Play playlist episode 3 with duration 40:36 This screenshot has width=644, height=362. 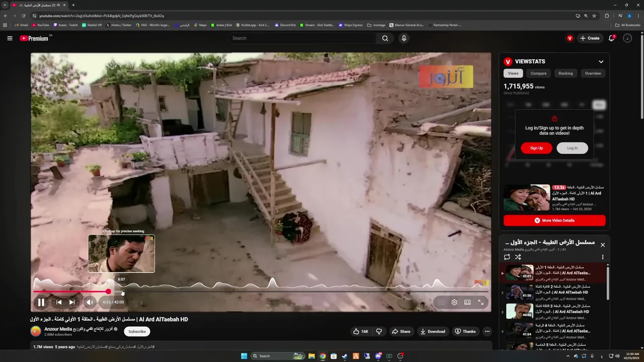[553, 311]
